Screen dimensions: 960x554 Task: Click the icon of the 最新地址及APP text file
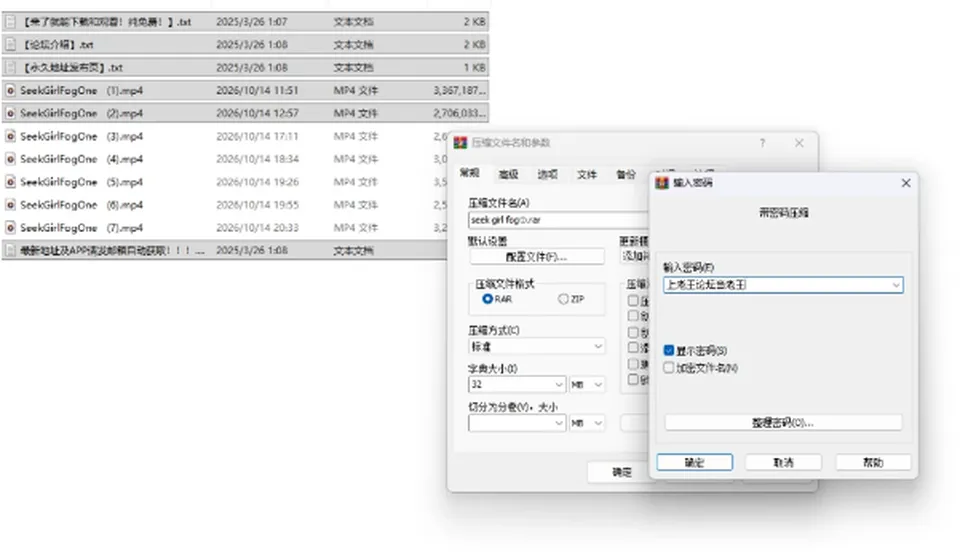(10, 250)
